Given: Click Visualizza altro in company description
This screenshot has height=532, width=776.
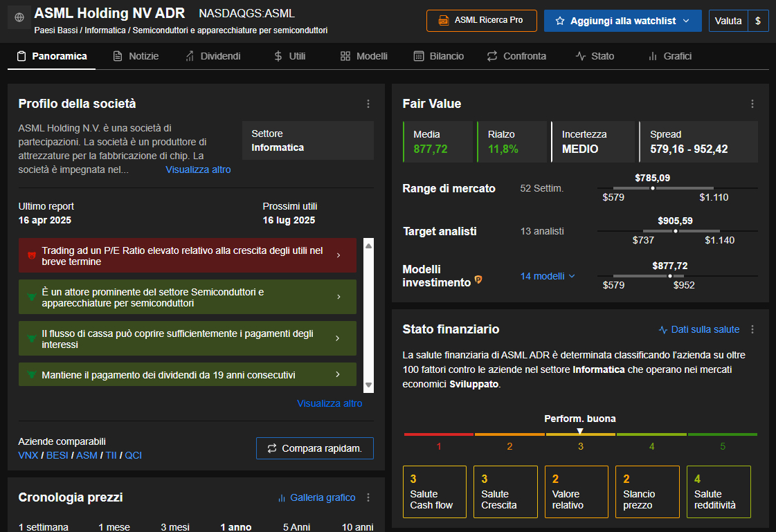Looking at the screenshot, I should pyautogui.click(x=198, y=169).
